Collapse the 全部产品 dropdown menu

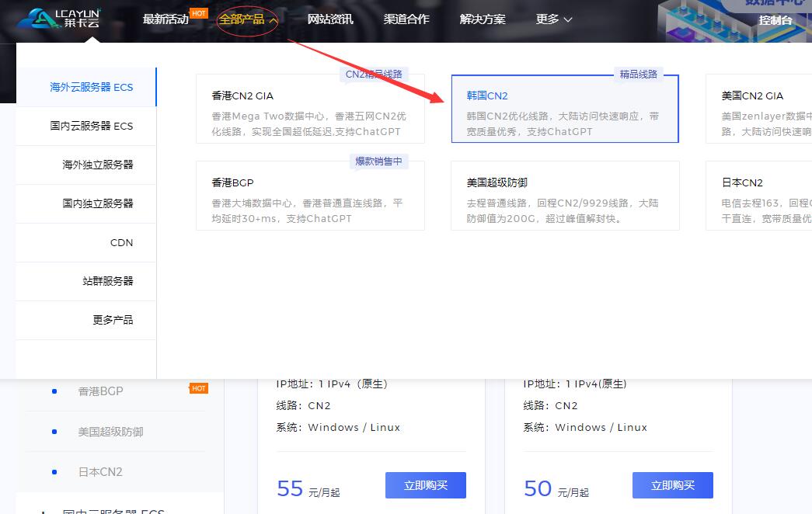coord(248,19)
